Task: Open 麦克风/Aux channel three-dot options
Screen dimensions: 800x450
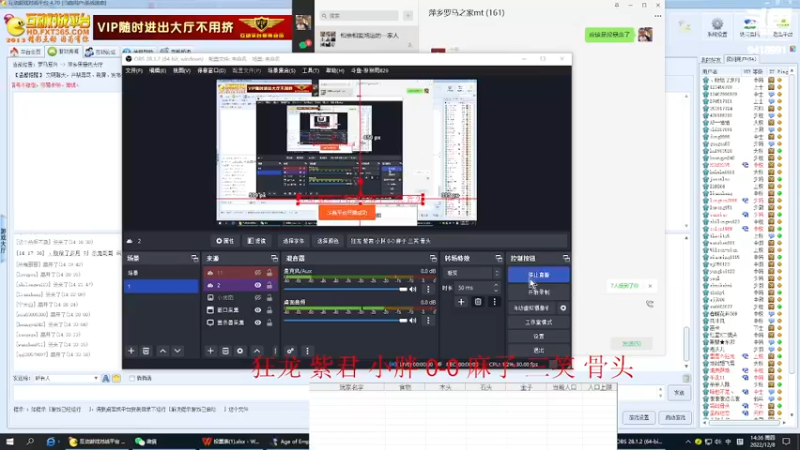Action: coord(428,289)
